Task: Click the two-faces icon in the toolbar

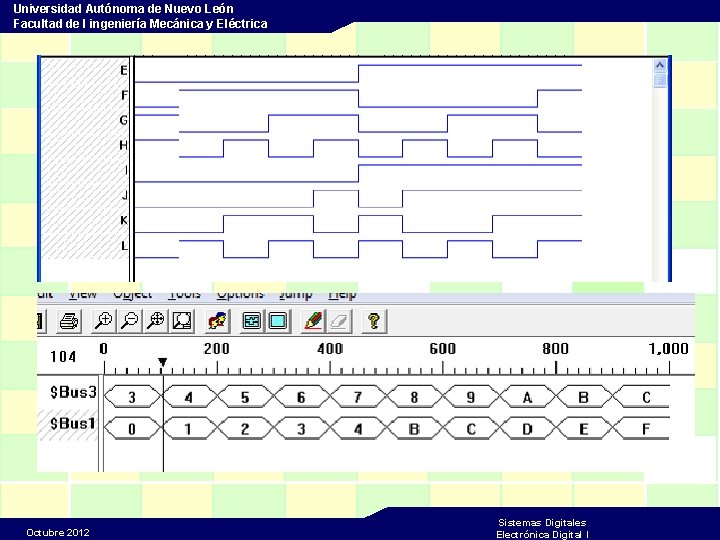Action: tap(217, 321)
